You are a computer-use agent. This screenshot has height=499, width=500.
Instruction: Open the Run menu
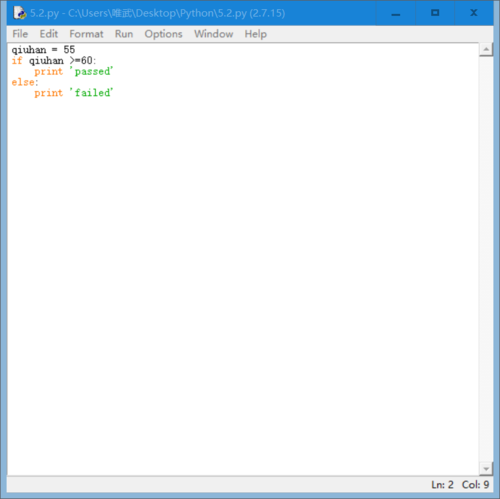point(124,34)
